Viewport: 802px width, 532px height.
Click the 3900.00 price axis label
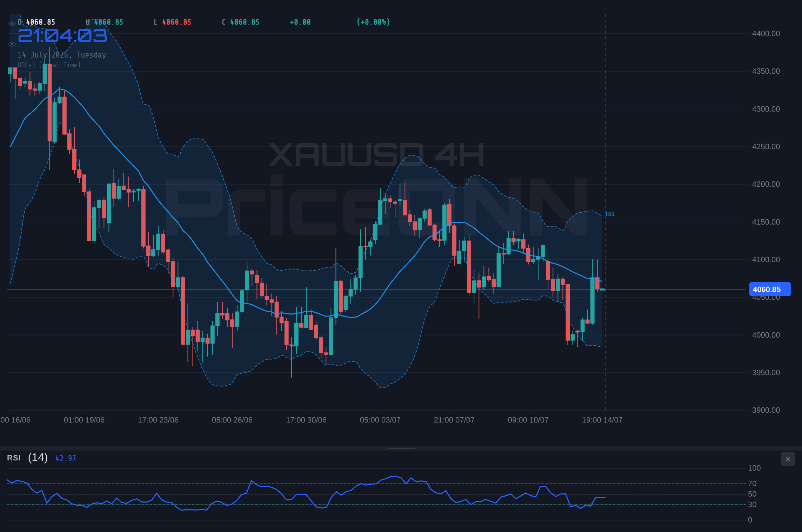(x=766, y=410)
